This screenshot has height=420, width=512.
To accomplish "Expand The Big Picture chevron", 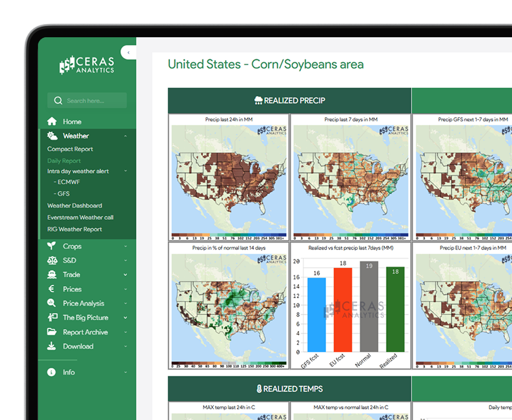I will [125, 318].
